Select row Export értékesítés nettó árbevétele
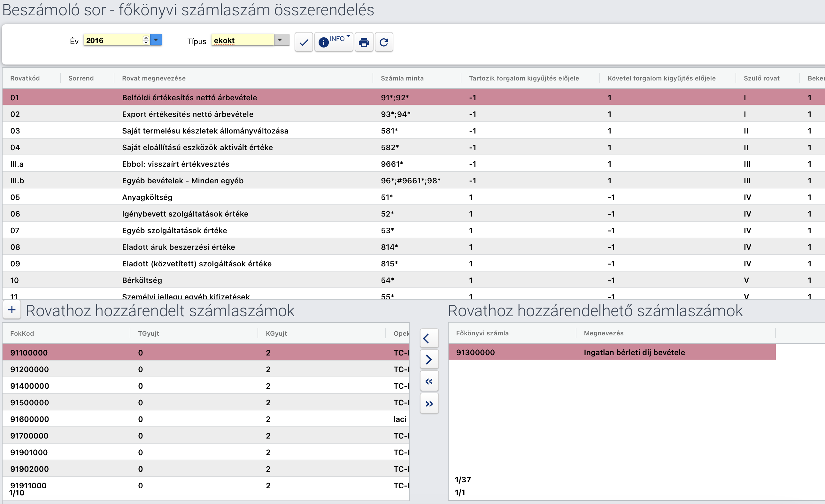The image size is (825, 504). (413, 114)
